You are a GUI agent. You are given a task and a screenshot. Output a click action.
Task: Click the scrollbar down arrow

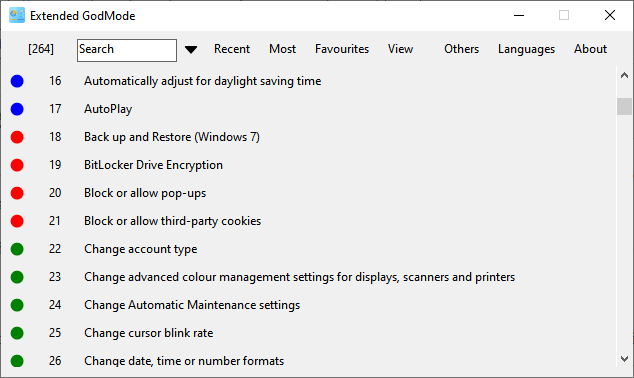pos(624,359)
